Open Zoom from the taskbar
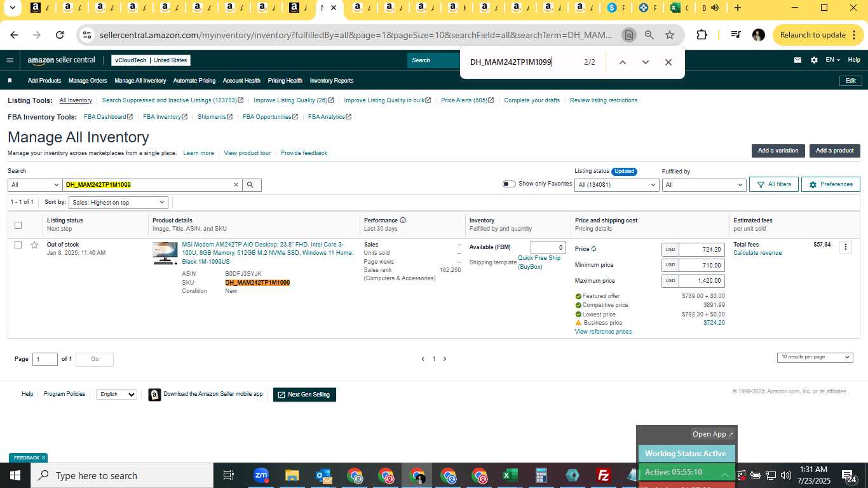Screen dimensions: 868x488 tap(261, 475)
